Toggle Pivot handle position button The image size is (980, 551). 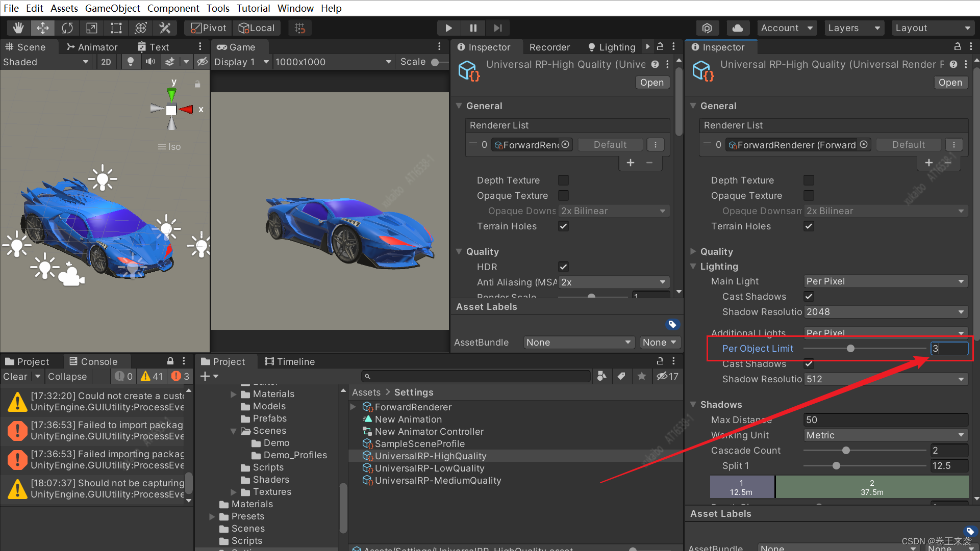(x=208, y=28)
